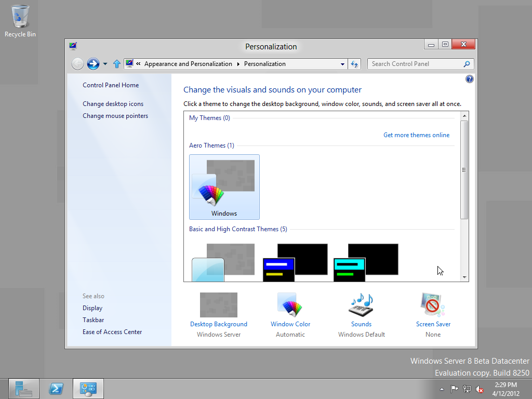This screenshot has width=532, height=399.
Task: Open Action Center flag icon in tray
Action: pos(454,389)
